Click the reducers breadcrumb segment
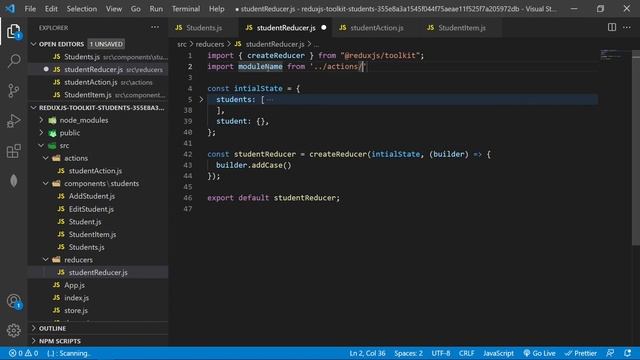 click(209, 44)
